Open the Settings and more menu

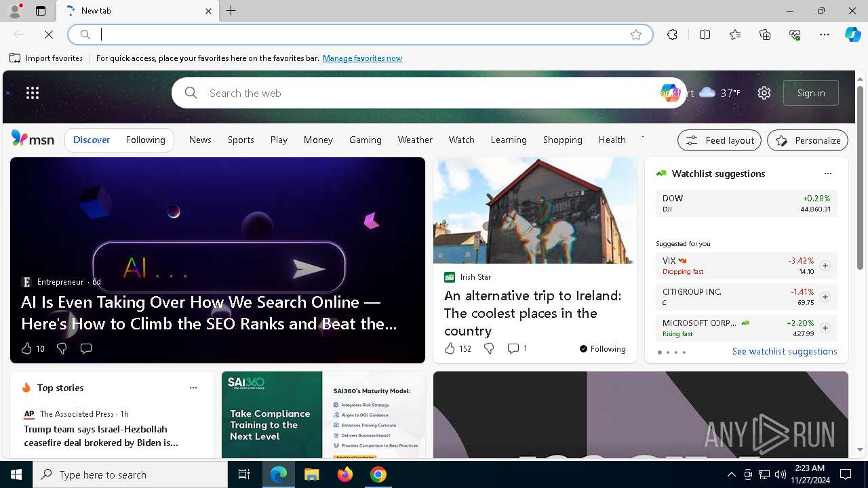[x=825, y=35]
